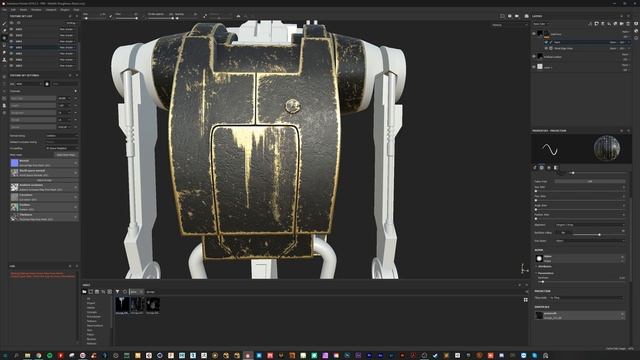
Task: Click the filter funnel icon in Shelf
Action: click(118, 292)
